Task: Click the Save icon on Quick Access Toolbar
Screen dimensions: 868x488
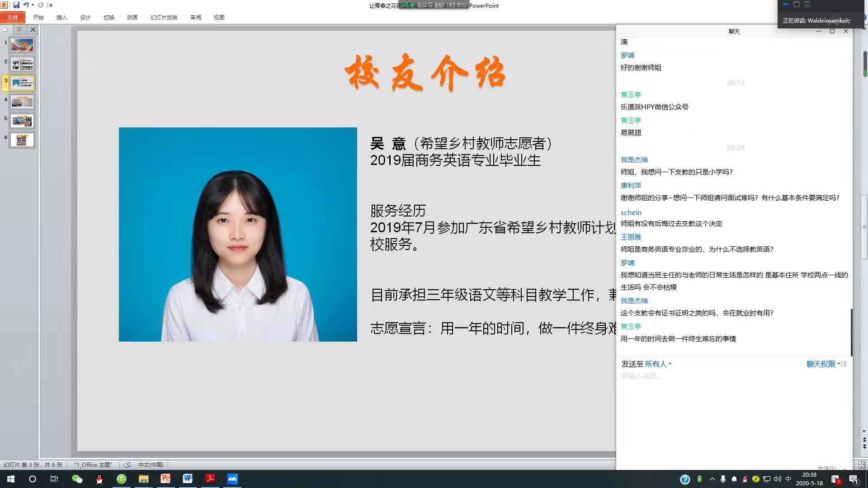Action: coord(16,5)
